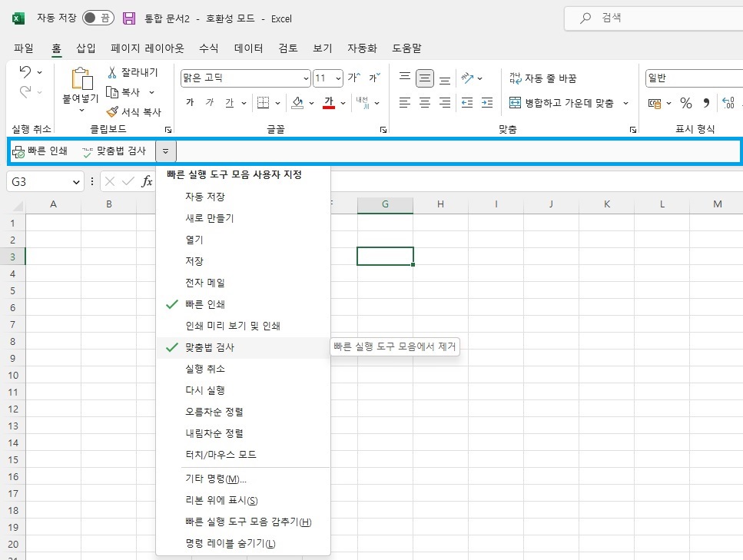Click Merge and Center (병합하고 가운데 맞춤)
743x560 pixels.
click(x=562, y=103)
